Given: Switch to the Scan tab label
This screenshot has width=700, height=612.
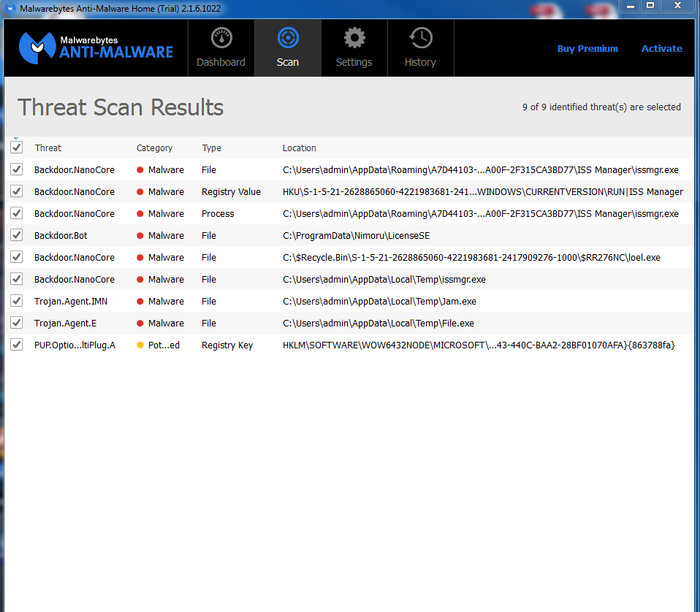Looking at the screenshot, I should click(288, 62).
